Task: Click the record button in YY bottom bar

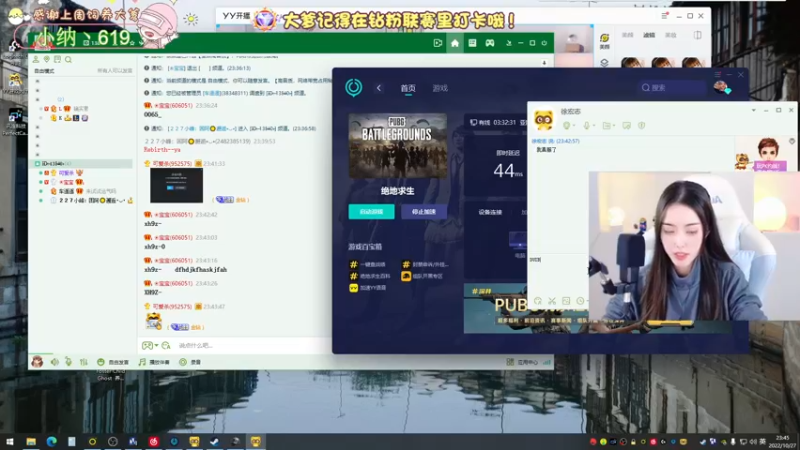Action: pyautogui.click(x=189, y=362)
